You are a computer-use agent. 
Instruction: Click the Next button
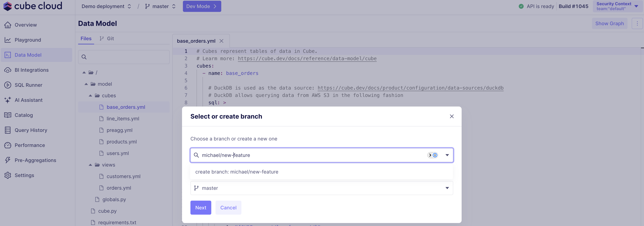click(x=200, y=207)
